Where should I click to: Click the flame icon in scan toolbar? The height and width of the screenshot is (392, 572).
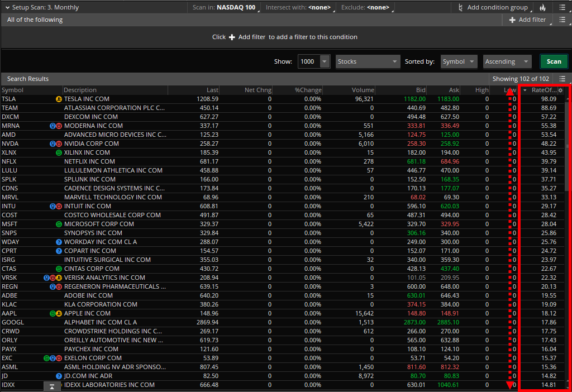[543, 7]
